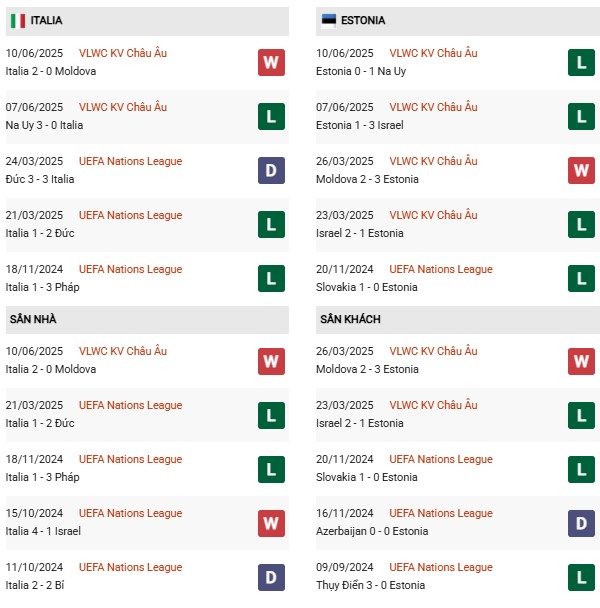Open the Na Uy 3-0 Italia match
The height and width of the screenshot is (608, 600).
[44, 125]
